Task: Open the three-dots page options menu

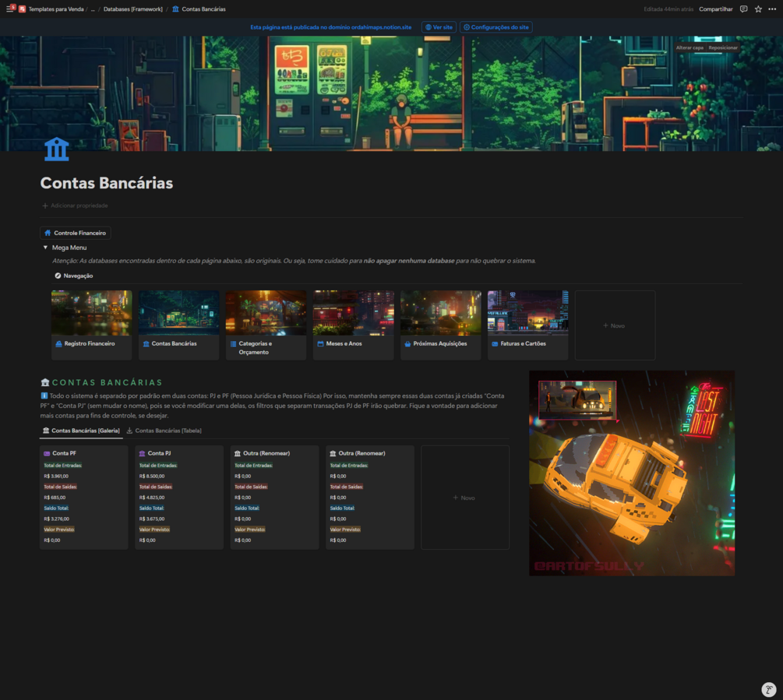Action: 772,9
